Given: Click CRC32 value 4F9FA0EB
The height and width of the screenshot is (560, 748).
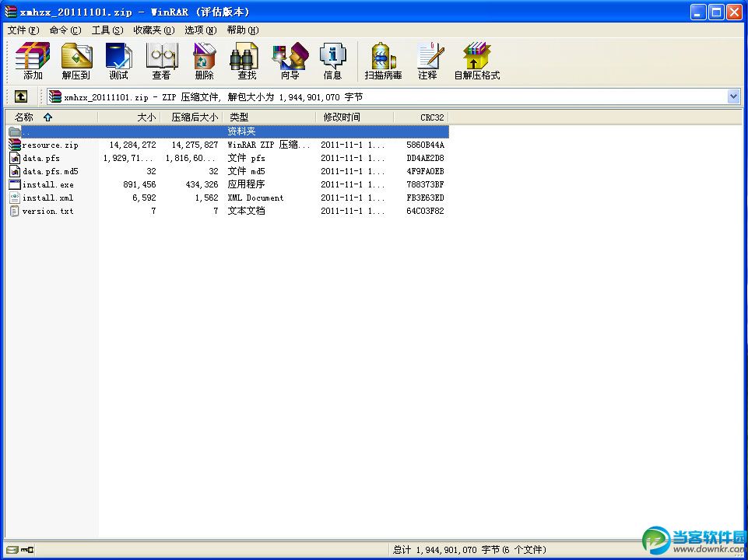Looking at the screenshot, I should [425, 171].
